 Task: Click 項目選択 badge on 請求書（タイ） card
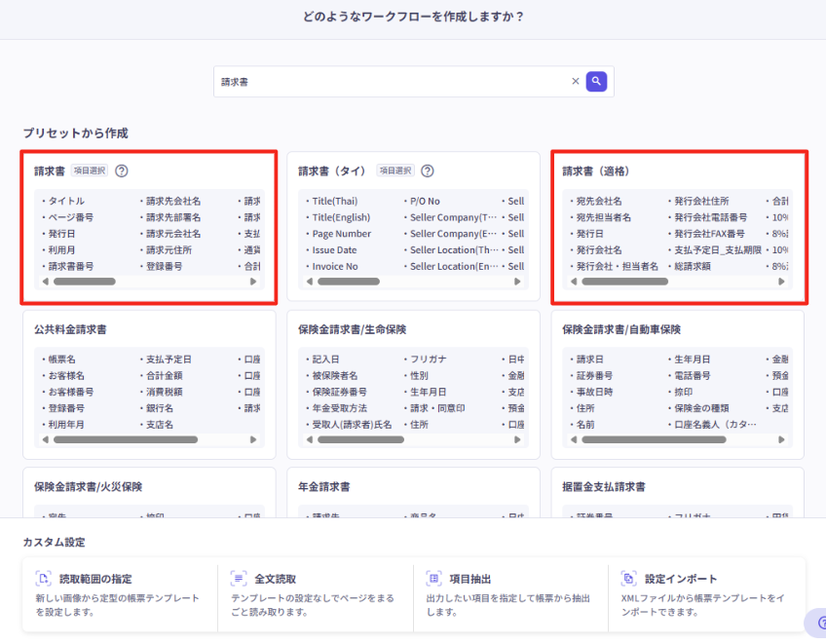point(395,170)
